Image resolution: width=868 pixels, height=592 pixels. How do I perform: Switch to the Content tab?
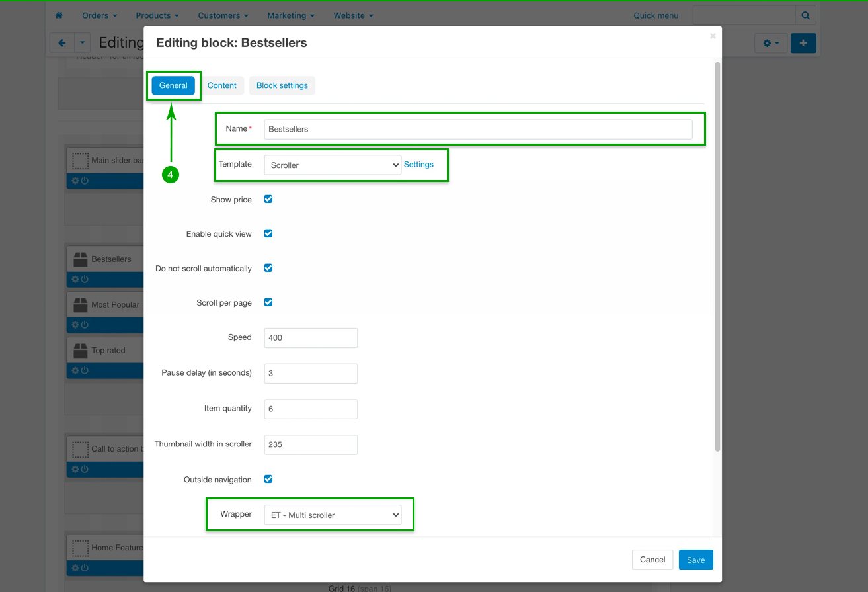tap(221, 85)
